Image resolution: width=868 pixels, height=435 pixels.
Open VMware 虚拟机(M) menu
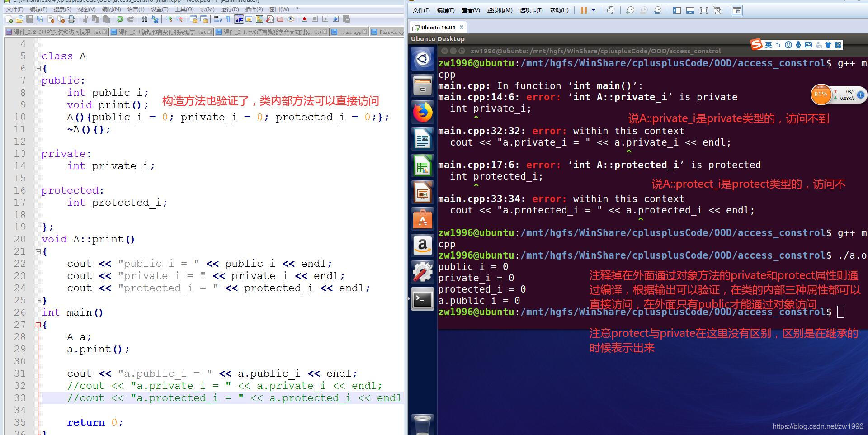(500, 10)
